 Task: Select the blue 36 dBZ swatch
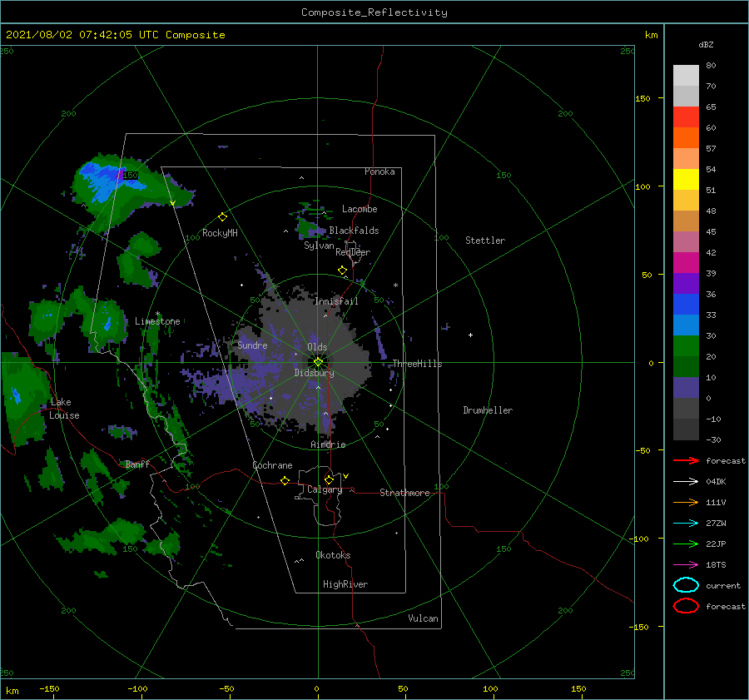tap(686, 304)
